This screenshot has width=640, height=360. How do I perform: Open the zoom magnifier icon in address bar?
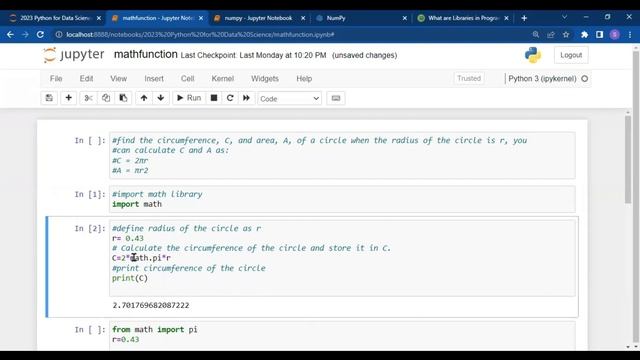pos(536,35)
